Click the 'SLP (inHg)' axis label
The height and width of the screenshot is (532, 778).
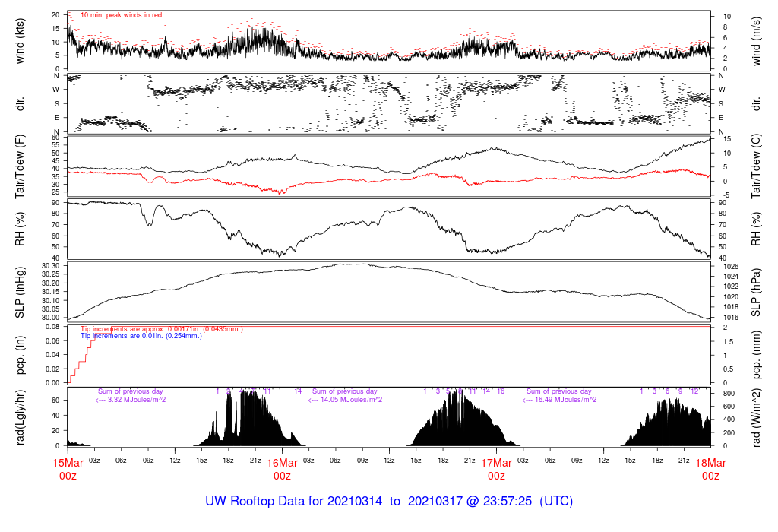pos(20,293)
